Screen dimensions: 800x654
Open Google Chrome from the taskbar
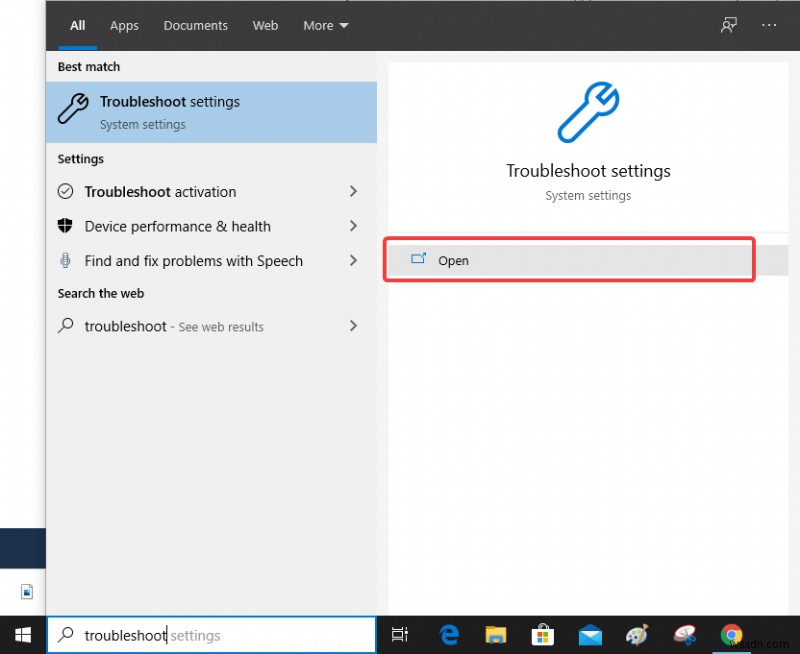[731, 634]
